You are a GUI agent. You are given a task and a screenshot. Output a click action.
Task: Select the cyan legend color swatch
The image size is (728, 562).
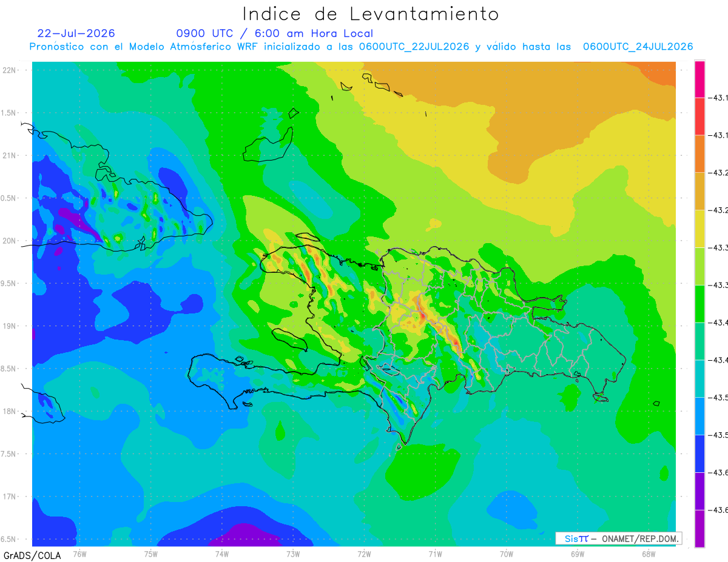(699, 379)
